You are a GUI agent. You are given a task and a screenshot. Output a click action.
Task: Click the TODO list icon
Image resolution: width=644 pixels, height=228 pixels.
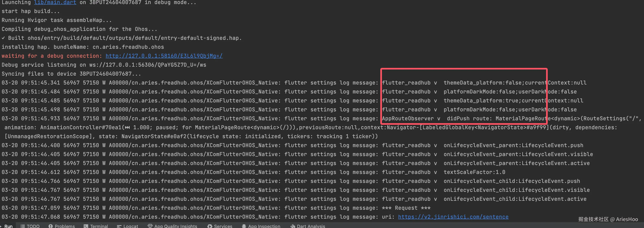click(x=23, y=226)
